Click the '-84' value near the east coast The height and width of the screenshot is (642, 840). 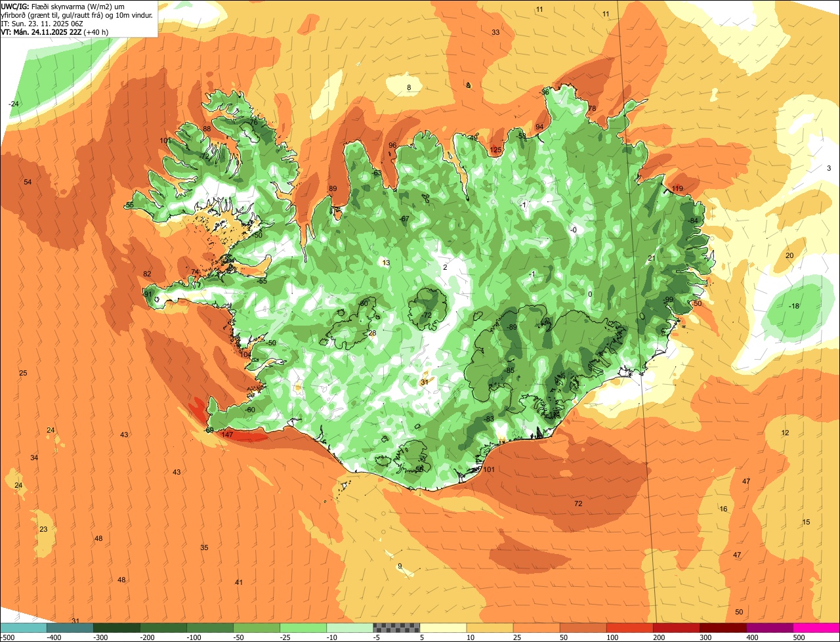692,221
